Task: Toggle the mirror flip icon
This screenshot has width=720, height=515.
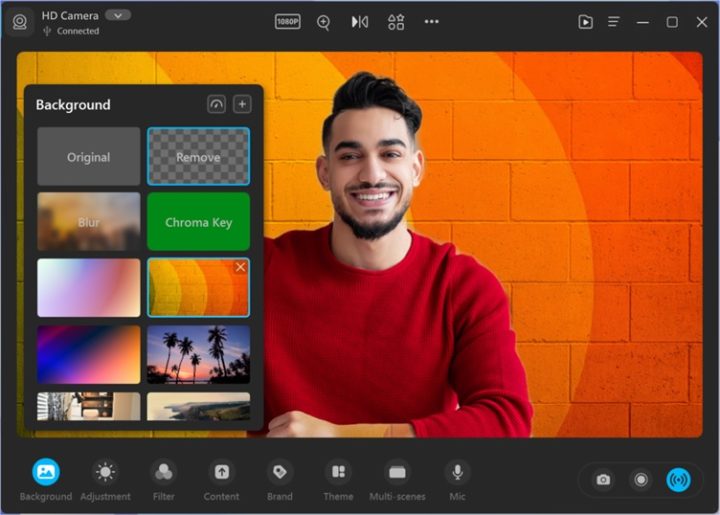Action: tap(360, 22)
